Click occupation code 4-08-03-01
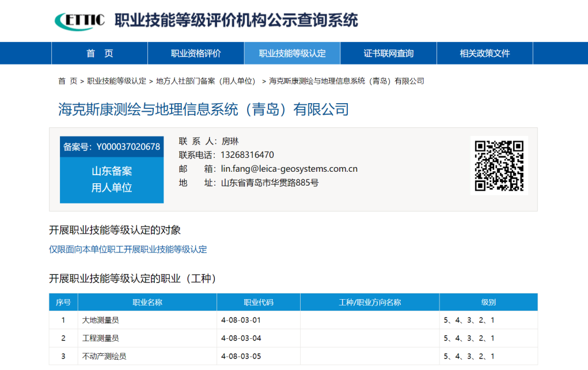Viewport: 588px width, 370px height. click(x=241, y=320)
